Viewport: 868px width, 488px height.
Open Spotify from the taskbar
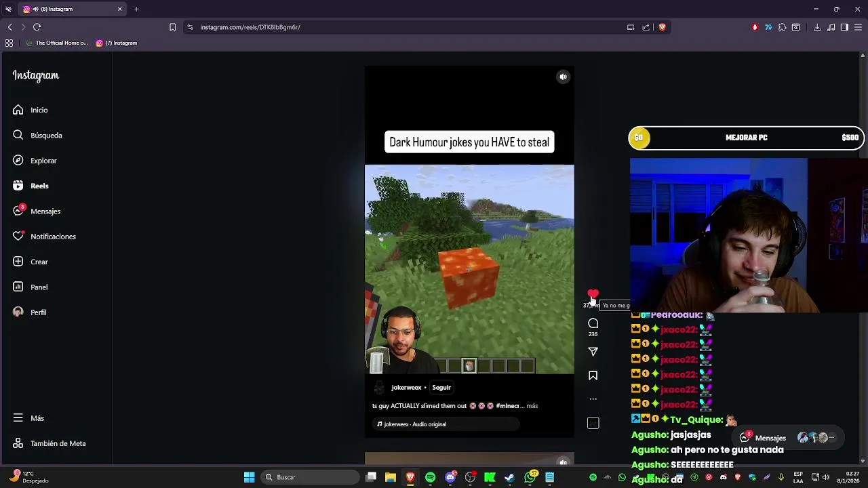pos(430,477)
